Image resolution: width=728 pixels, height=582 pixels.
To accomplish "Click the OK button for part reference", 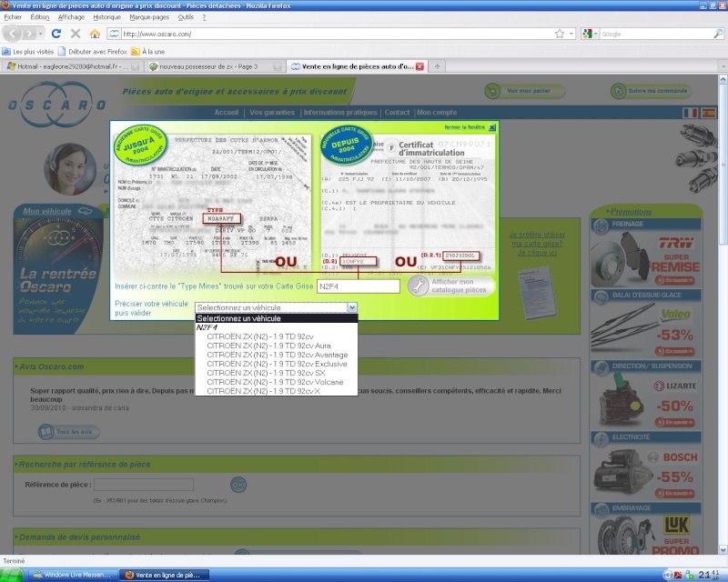I will point(238,485).
